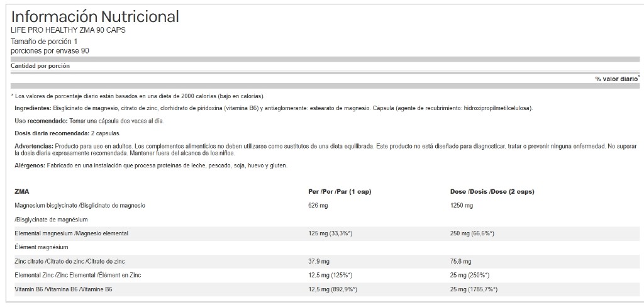Click the '2 capsulas.' text
This screenshot has width=644, height=307.
coord(106,133)
